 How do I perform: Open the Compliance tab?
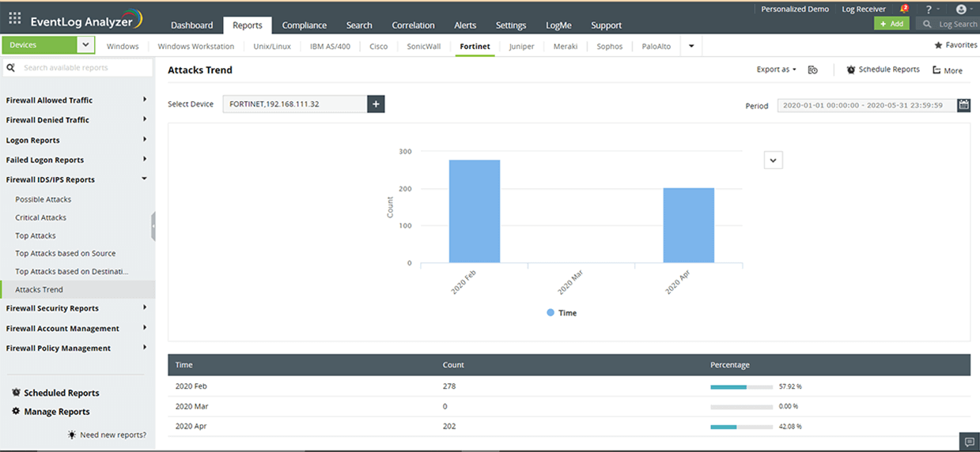click(x=305, y=25)
